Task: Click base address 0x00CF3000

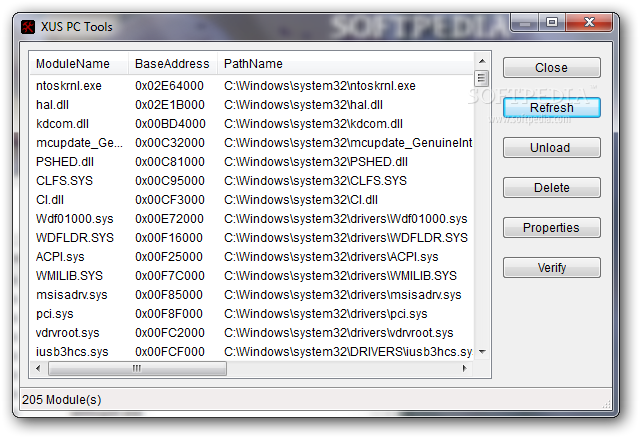Action: (170, 200)
